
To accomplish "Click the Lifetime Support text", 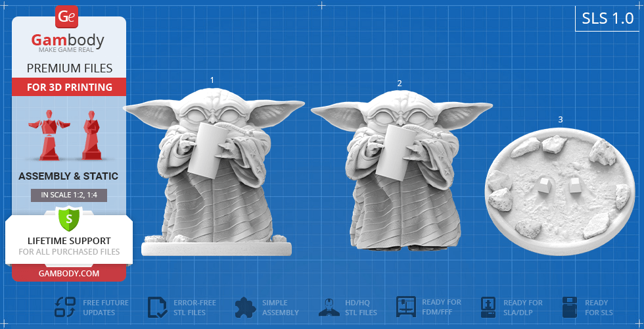I will point(69,241).
